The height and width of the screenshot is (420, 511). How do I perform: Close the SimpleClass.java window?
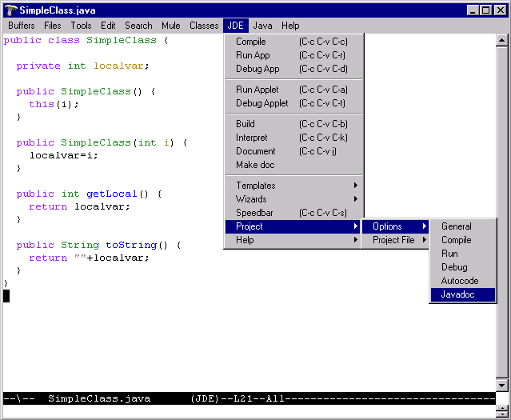[x=501, y=10]
